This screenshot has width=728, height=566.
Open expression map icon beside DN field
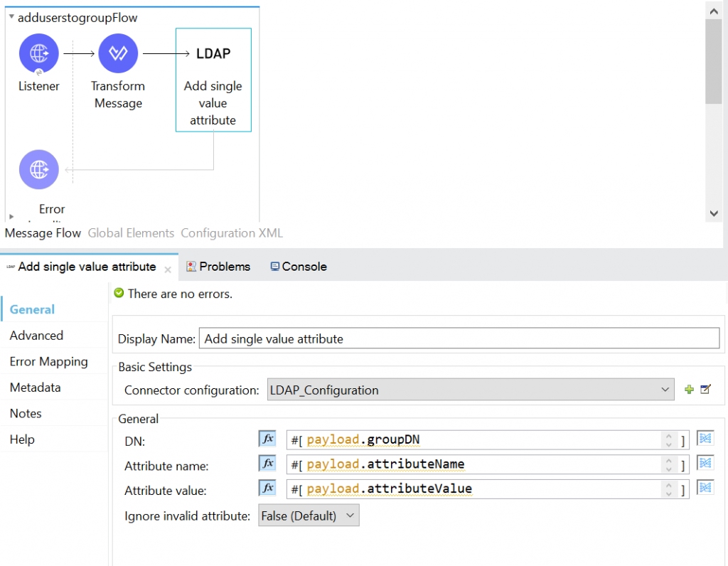coord(705,439)
